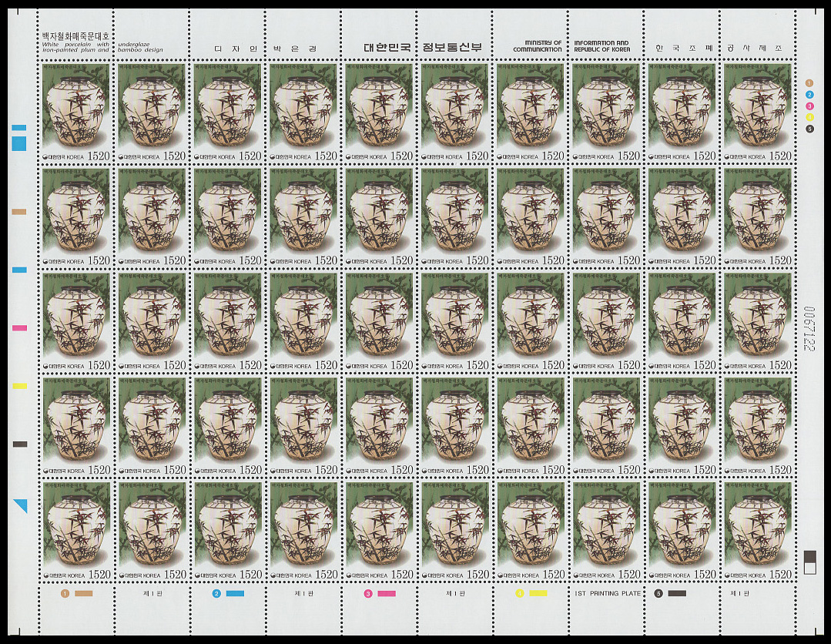This screenshot has height=644, width=831.
Task: Click the 한국조폐 text in top margin
Action: (684, 49)
